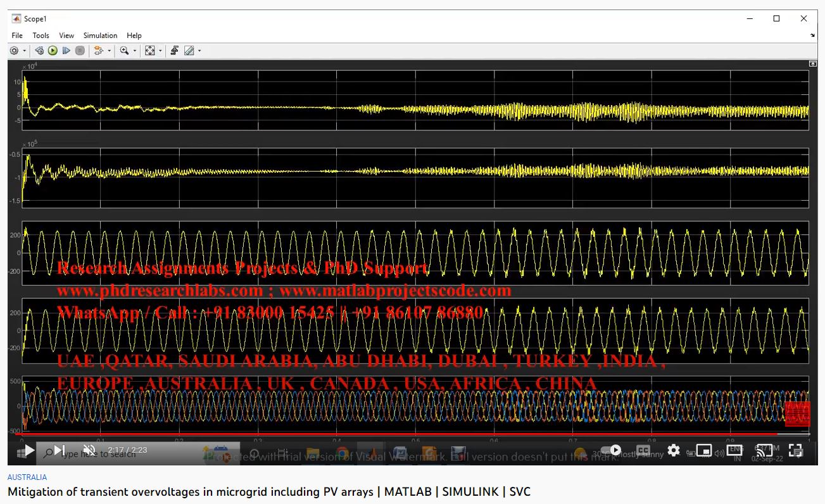Play the video using the play button

pyautogui.click(x=29, y=451)
